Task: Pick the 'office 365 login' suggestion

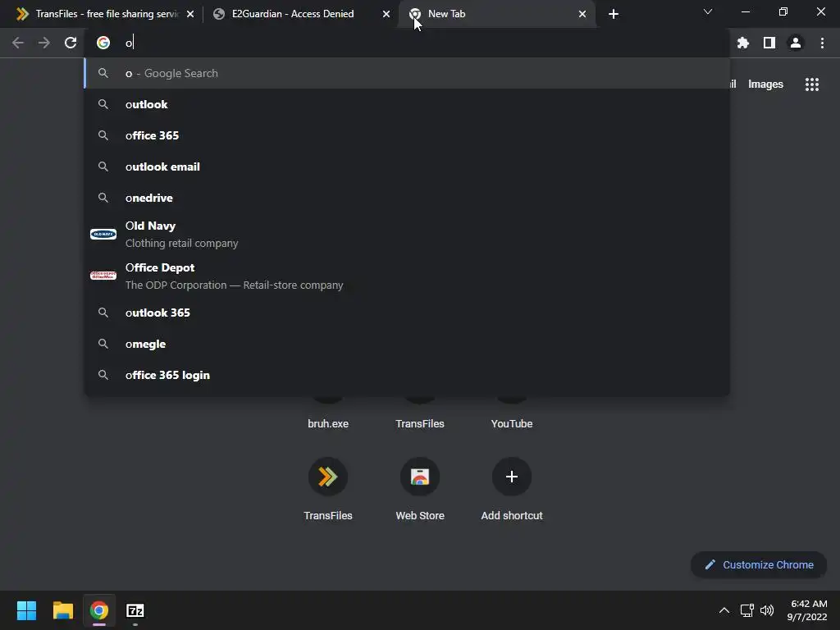Action: click(407, 375)
